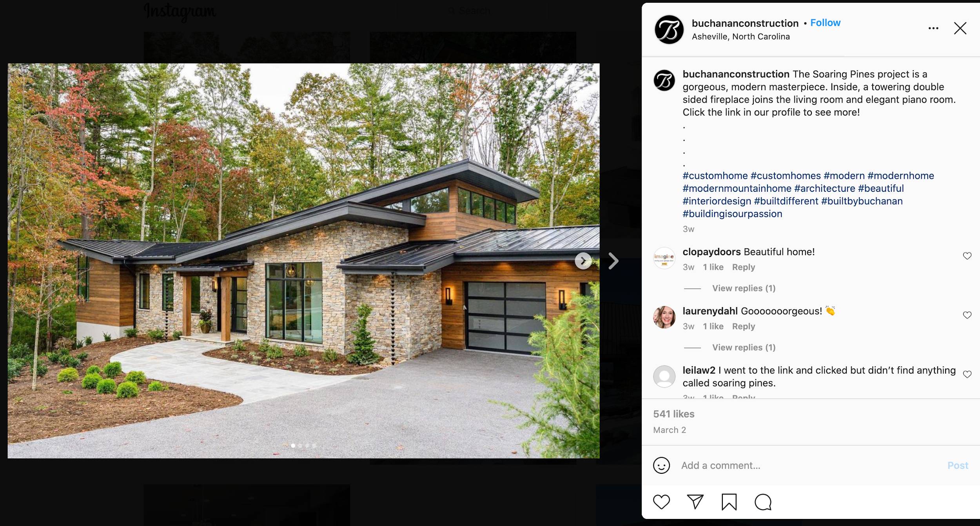The image size is (980, 526).
Task: Like leilaw2 comment heart
Action: 967,374
